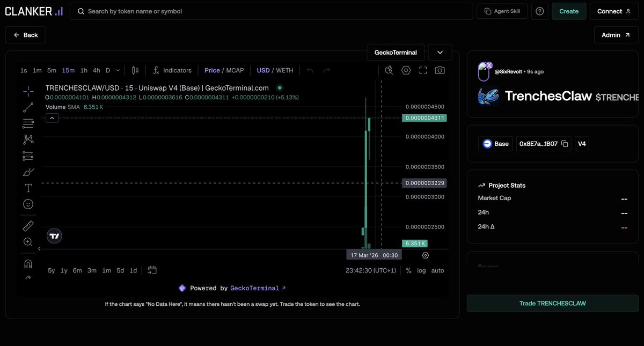Go back with the Back button

pyautogui.click(x=25, y=35)
